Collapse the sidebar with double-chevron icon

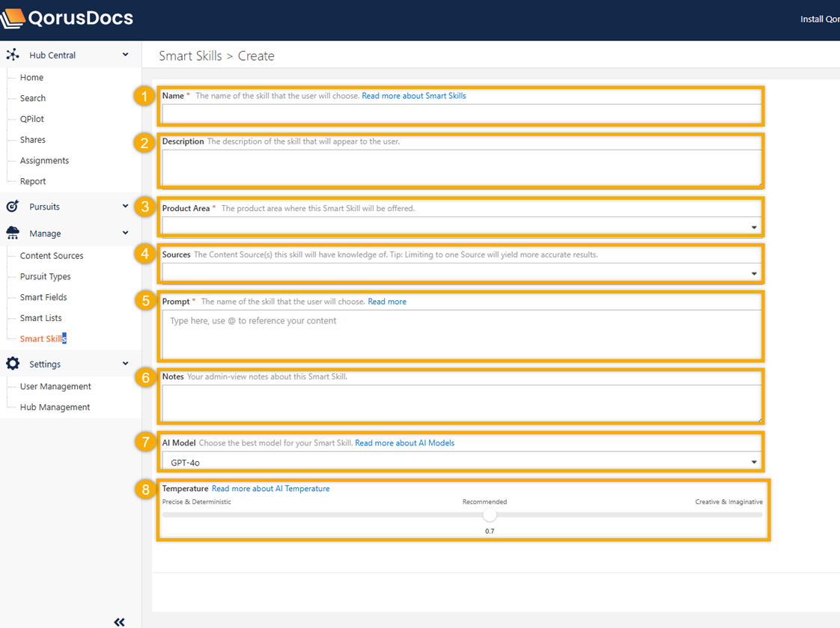(x=119, y=621)
